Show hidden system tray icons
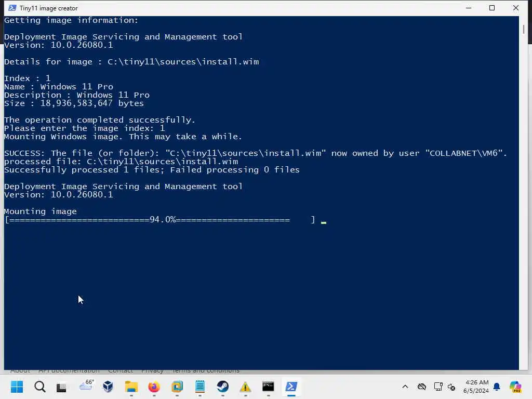Screen dimensions: 532x399 (x=405, y=387)
